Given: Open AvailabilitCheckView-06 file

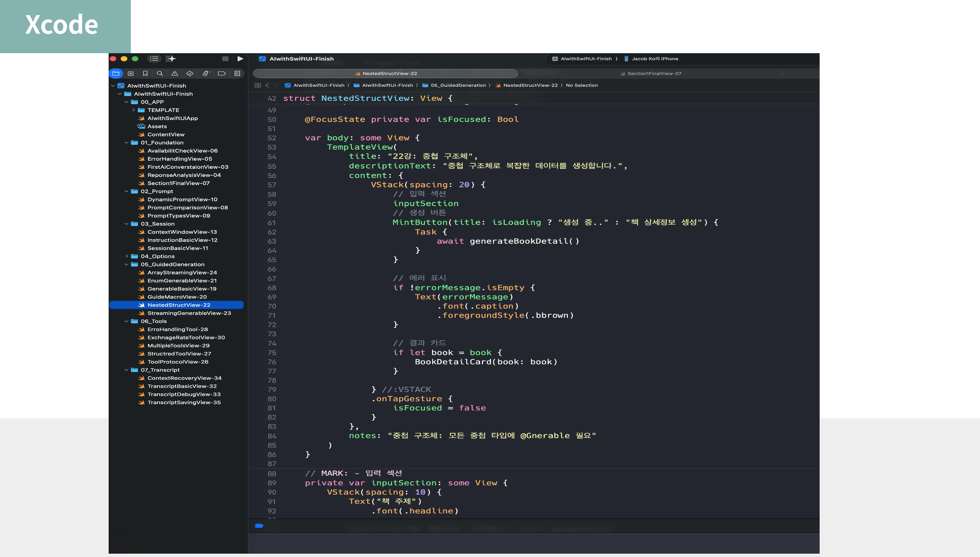Looking at the screenshot, I should pyautogui.click(x=183, y=151).
